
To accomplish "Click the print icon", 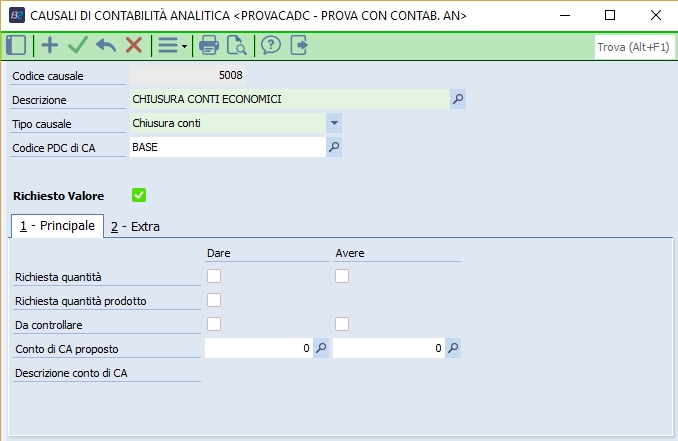I will click(x=208, y=45).
